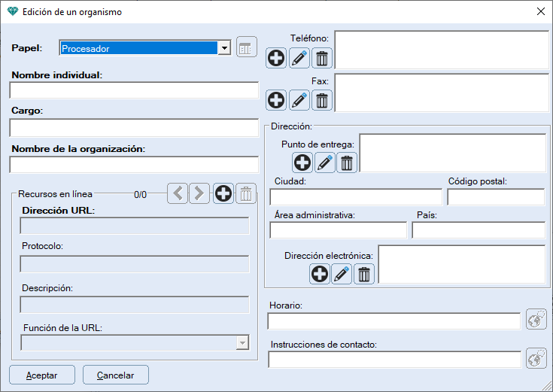Click the Nombre individual text field

(x=134, y=91)
